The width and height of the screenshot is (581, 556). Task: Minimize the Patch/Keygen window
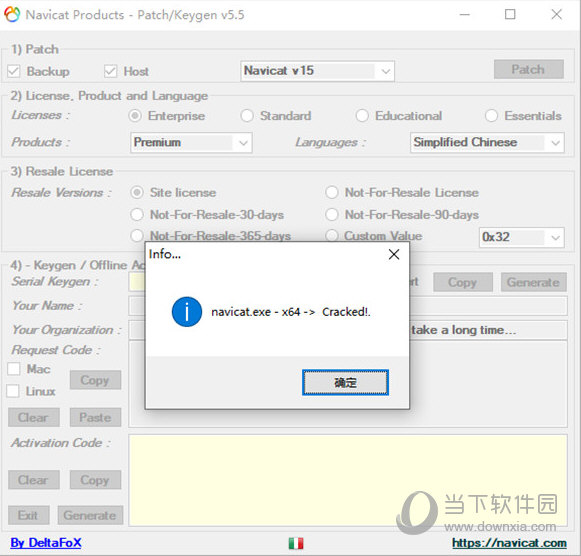(465, 15)
